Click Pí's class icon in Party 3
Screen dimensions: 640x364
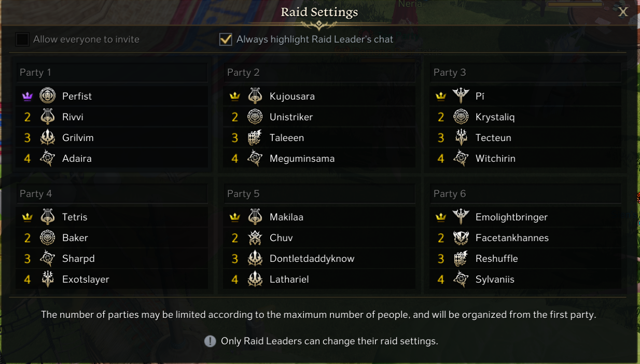point(461,96)
